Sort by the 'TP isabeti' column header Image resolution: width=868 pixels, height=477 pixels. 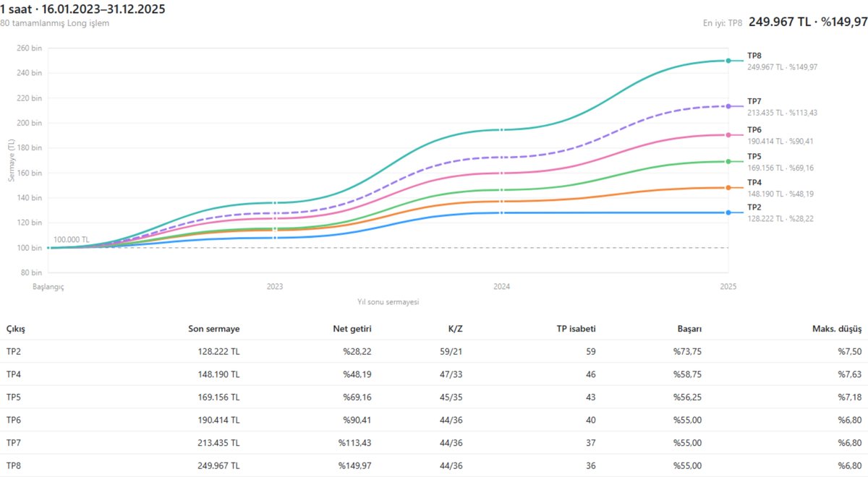pyautogui.click(x=575, y=329)
